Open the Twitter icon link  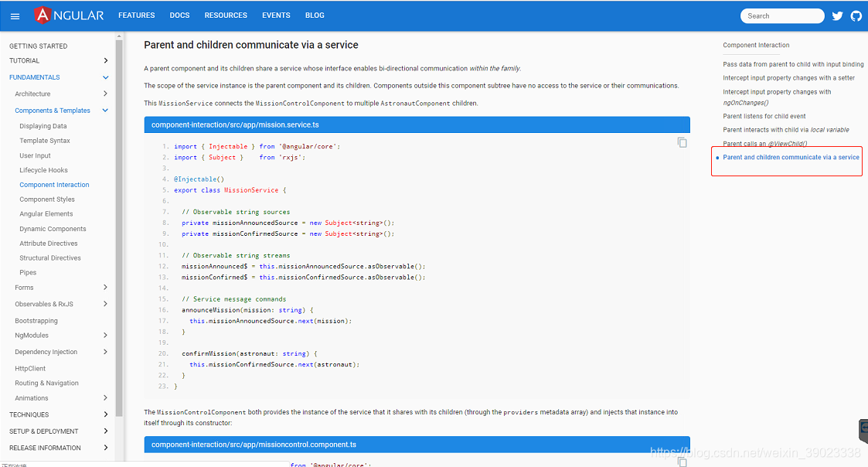[838, 16]
